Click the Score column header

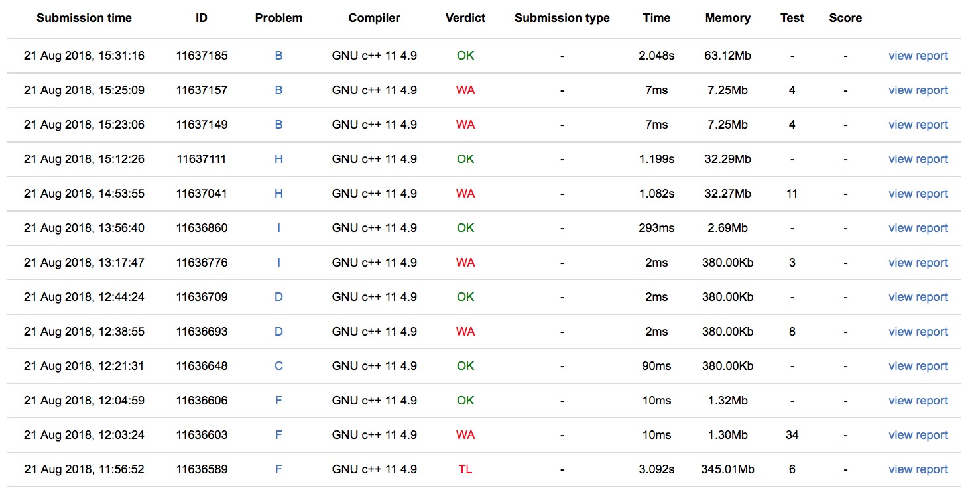(x=845, y=18)
